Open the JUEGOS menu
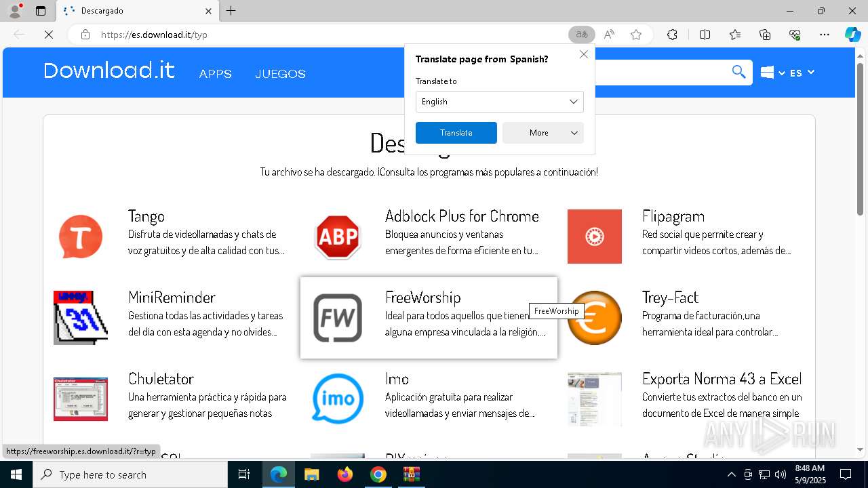 tap(281, 74)
